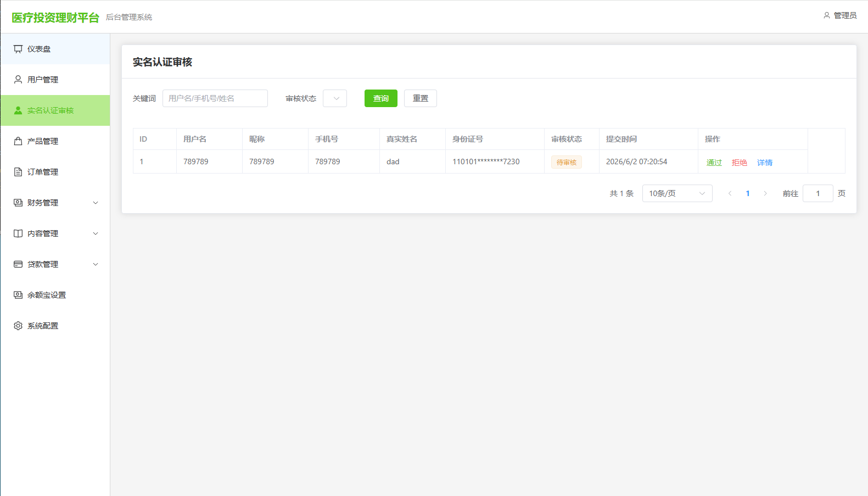Open the 产品管理 menu item

55,141
